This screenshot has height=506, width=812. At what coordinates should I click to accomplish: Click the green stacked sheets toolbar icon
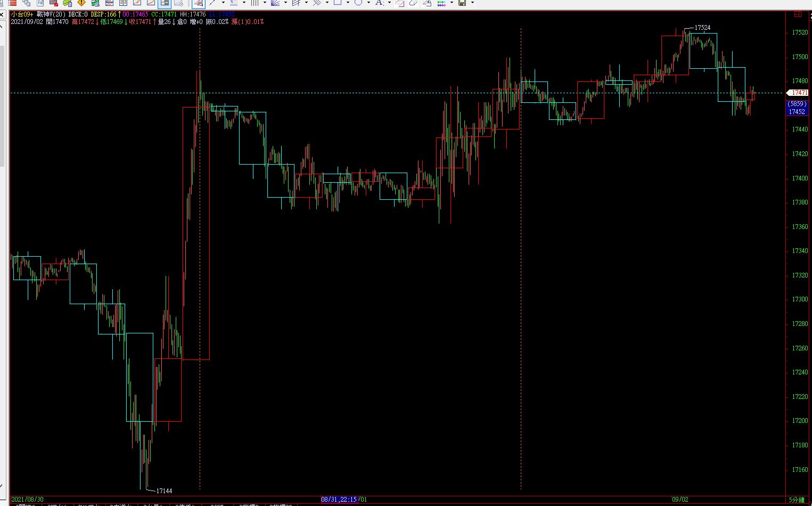(x=67, y=3)
